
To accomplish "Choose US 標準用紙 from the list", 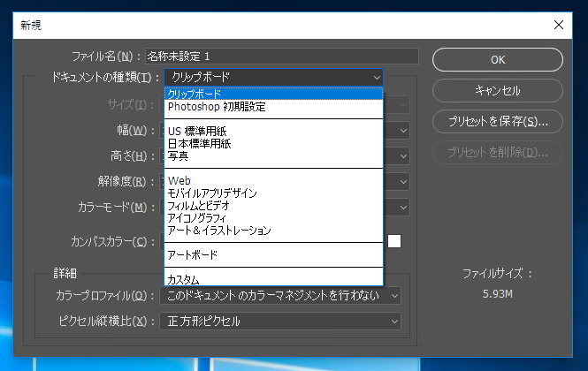I will [x=274, y=131].
